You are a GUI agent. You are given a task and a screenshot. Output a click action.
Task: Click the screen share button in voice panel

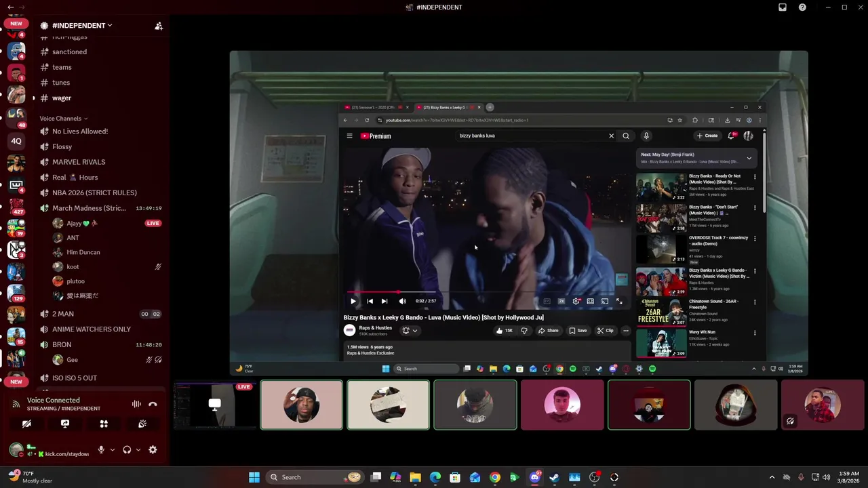65,424
